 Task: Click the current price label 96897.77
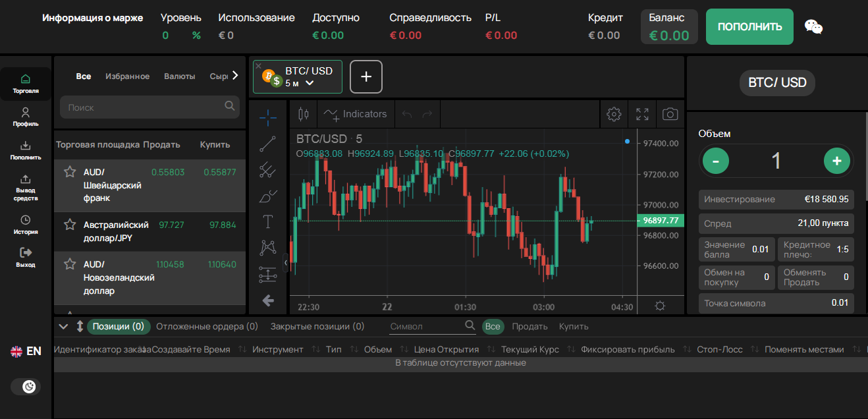tap(661, 221)
